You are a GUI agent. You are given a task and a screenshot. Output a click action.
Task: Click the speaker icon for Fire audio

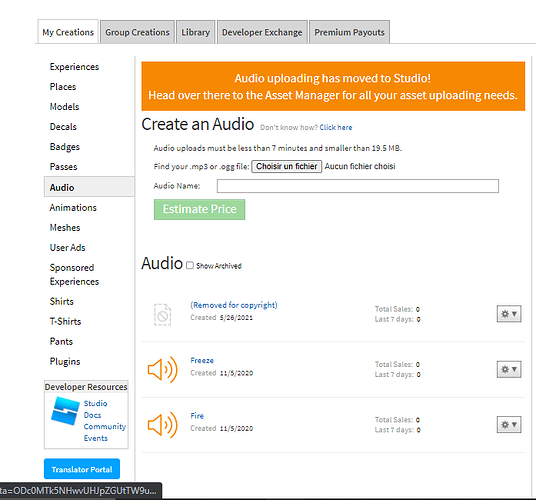click(162, 425)
